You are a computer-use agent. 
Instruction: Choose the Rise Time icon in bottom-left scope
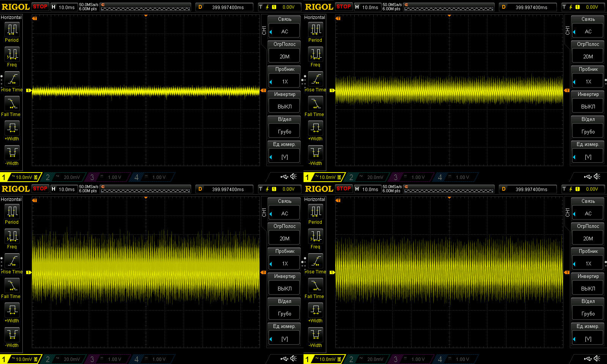(12, 261)
